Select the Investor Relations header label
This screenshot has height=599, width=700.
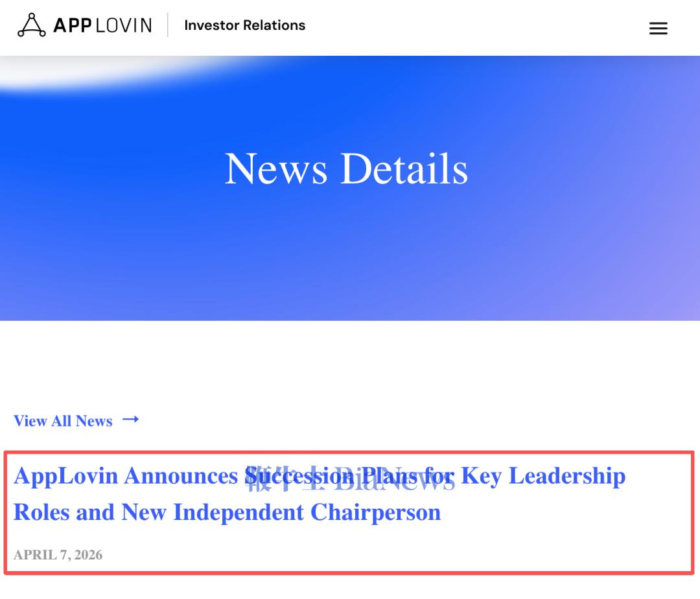click(244, 25)
